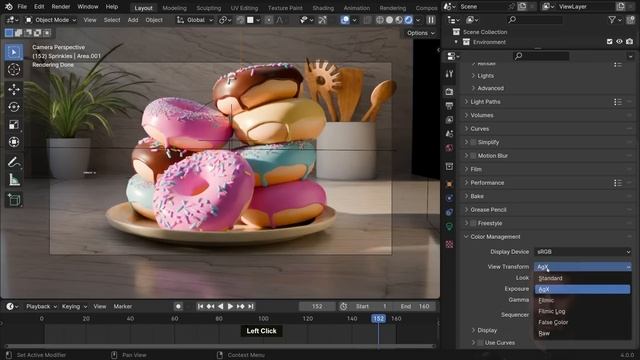Toggle snapping magnet in header

point(241,20)
